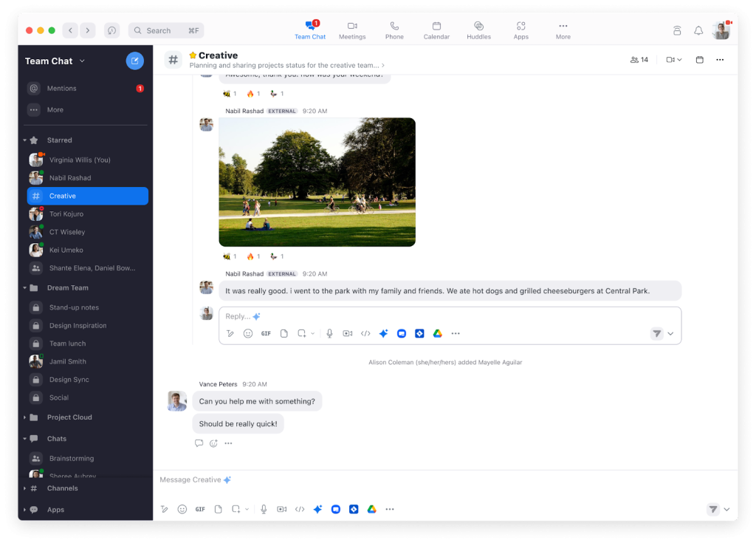
Task: Insert a code snippet using the code icon
Action: (x=300, y=509)
